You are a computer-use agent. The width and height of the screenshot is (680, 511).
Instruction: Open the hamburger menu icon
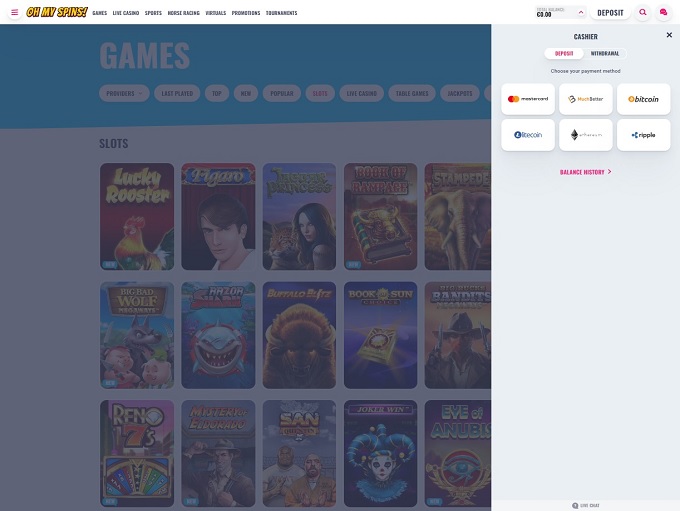coord(14,13)
